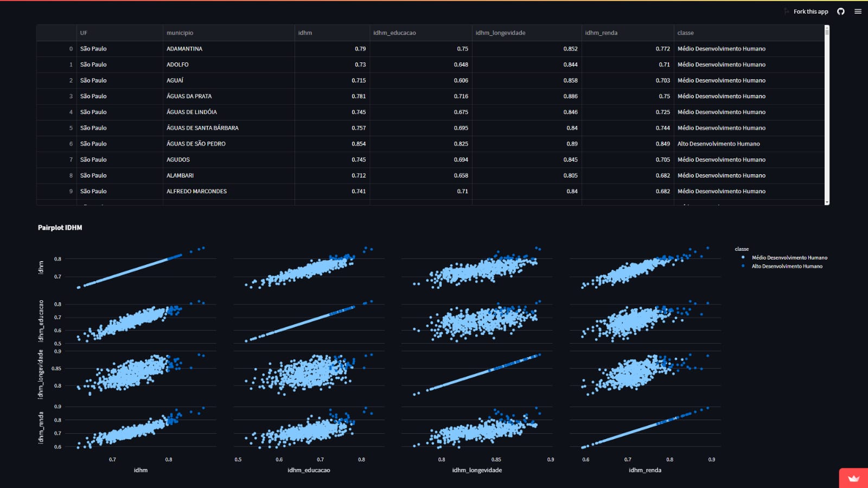The height and width of the screenshot is (488, 868).
Task: Click the fork icon beside Fork this app
Action: [787, 11]
